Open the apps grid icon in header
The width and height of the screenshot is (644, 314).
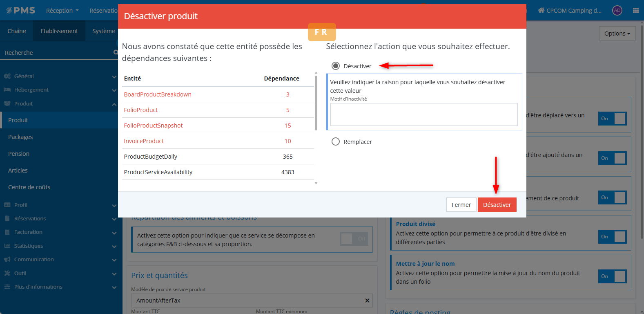635,11
